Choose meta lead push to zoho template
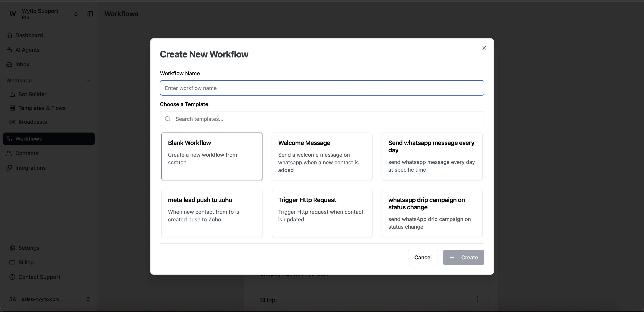The image size is (644, 312). tap(212, 213)
